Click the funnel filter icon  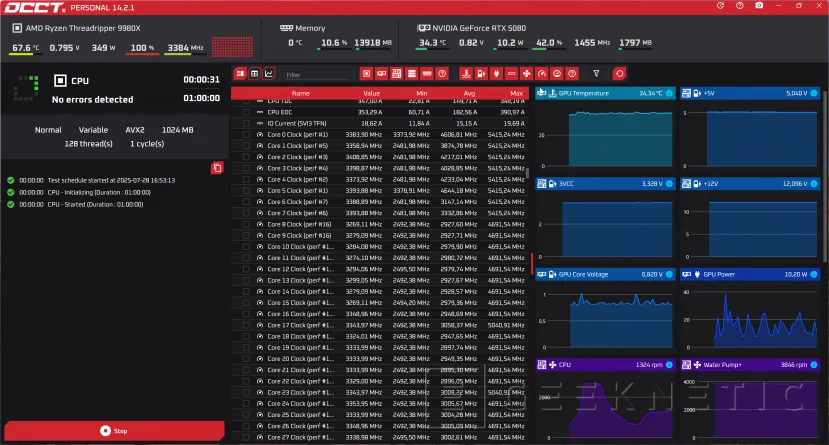pyautogui.click(x=596, y=74)
